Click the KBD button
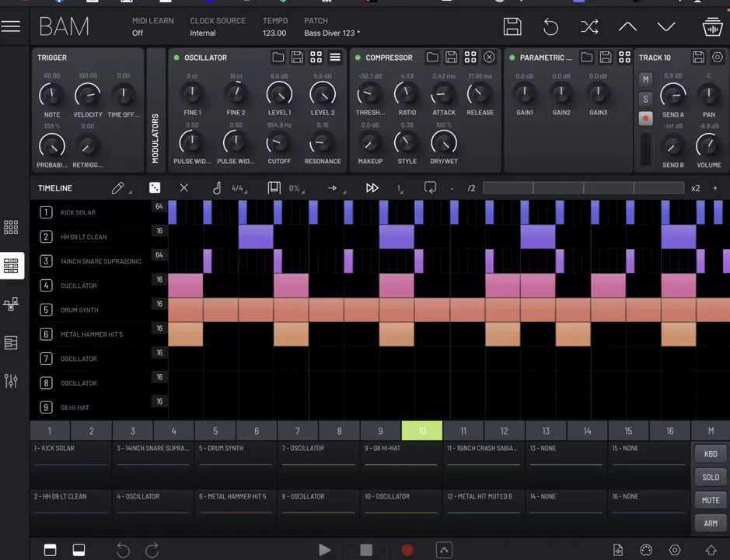The image size is (730, 560). click(x=711, y=453)
